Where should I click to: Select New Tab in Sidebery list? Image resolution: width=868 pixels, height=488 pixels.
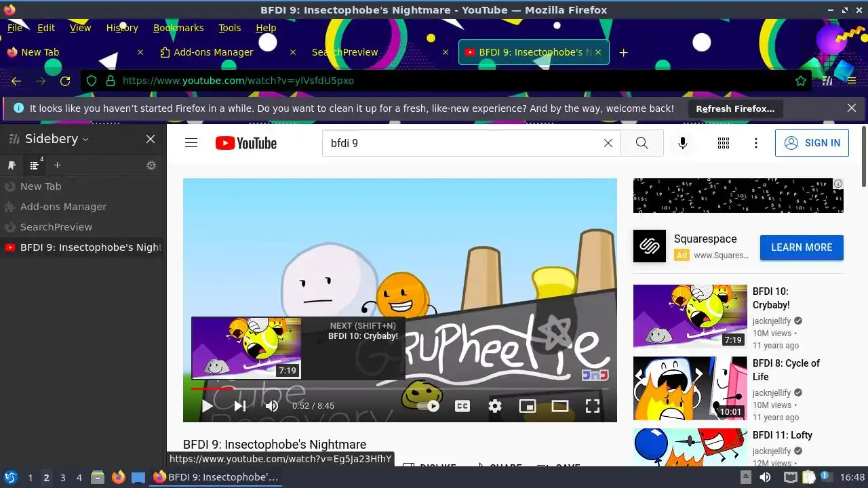point(82,186)
